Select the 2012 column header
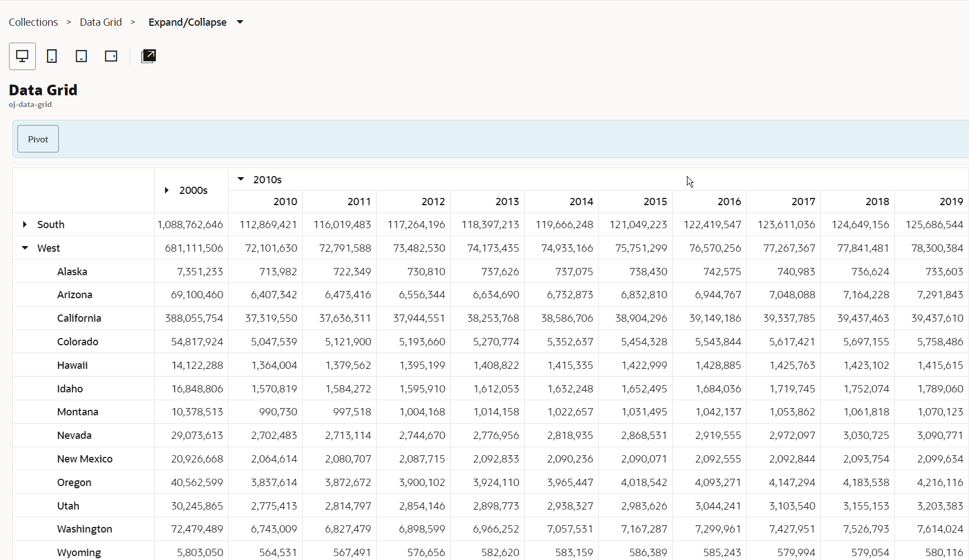This screenshot has width=969, height=560. [414, 201]
